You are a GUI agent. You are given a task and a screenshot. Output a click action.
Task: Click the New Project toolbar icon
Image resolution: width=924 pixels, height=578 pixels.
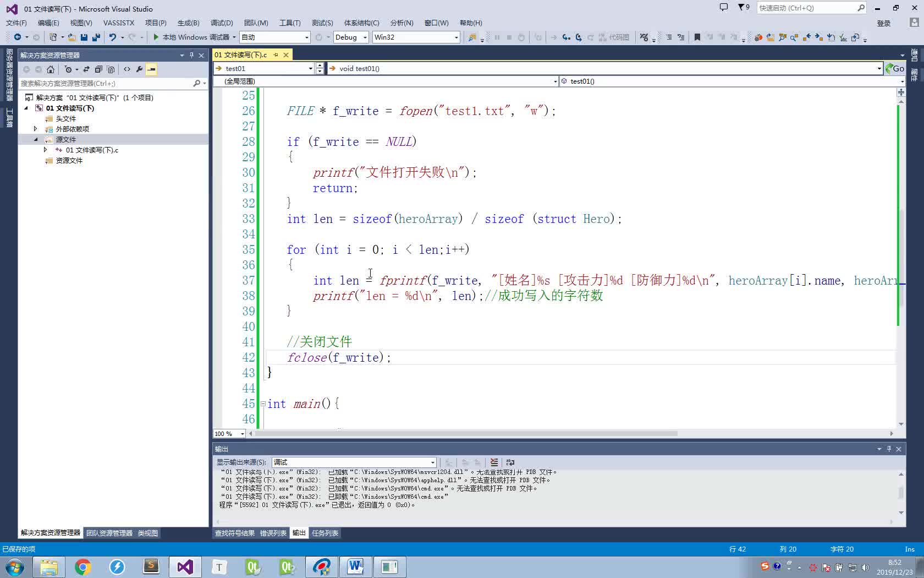click(x=53, y=37)
